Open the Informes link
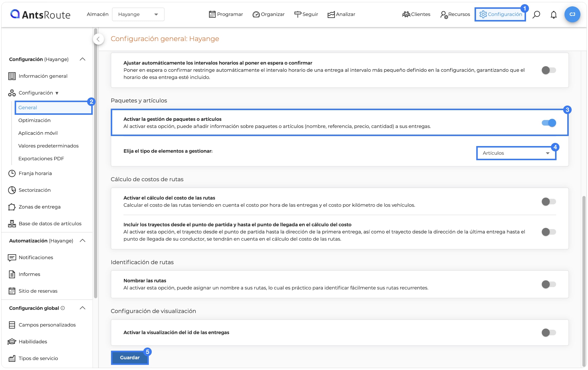Viewport: 588px width, 370px height. (29, 274)
